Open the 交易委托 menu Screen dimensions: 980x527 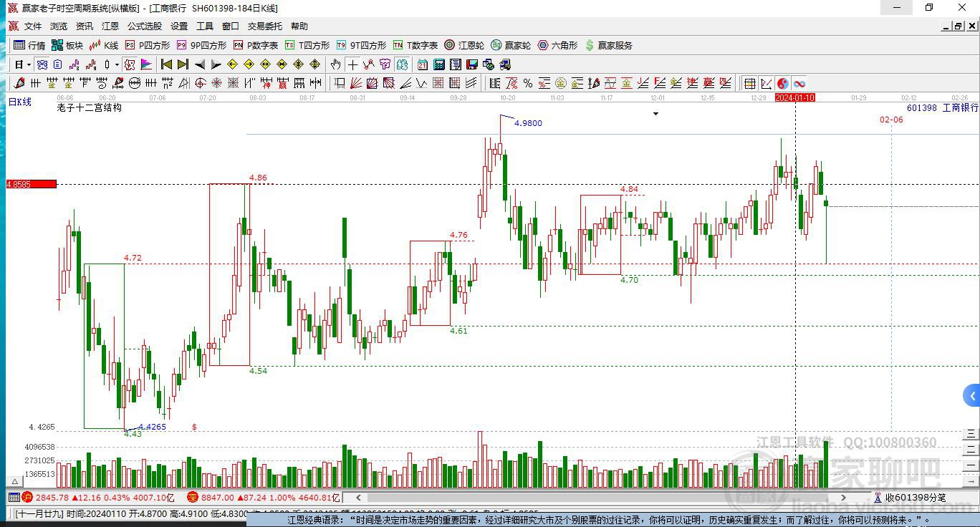point(265,26)
